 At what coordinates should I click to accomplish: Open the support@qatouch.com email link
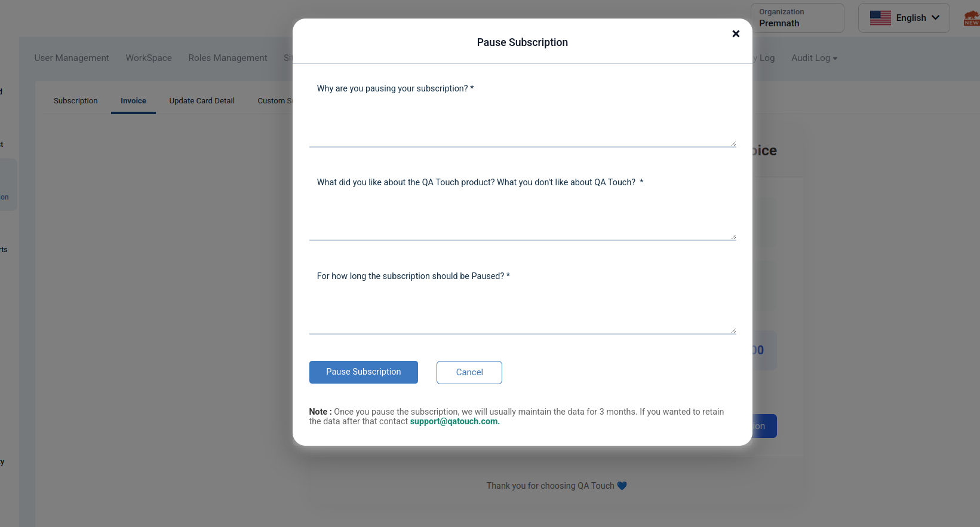pos(454,422)
